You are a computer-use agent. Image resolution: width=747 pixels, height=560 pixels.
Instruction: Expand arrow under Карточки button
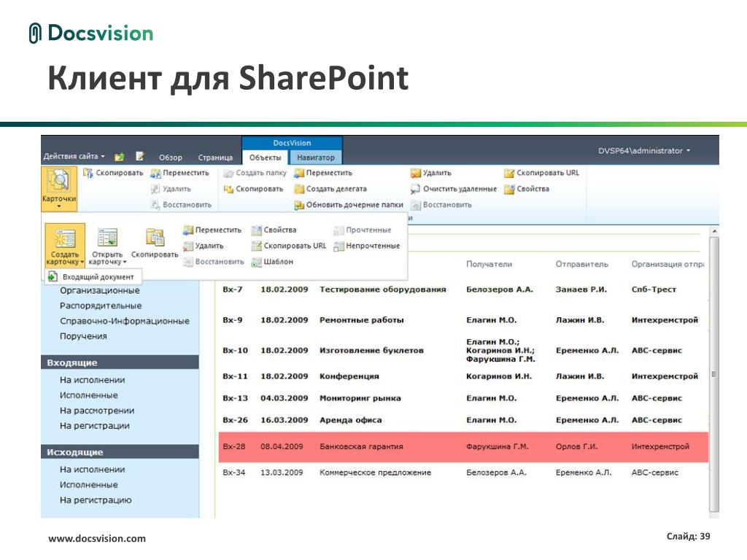click(59, 206)
